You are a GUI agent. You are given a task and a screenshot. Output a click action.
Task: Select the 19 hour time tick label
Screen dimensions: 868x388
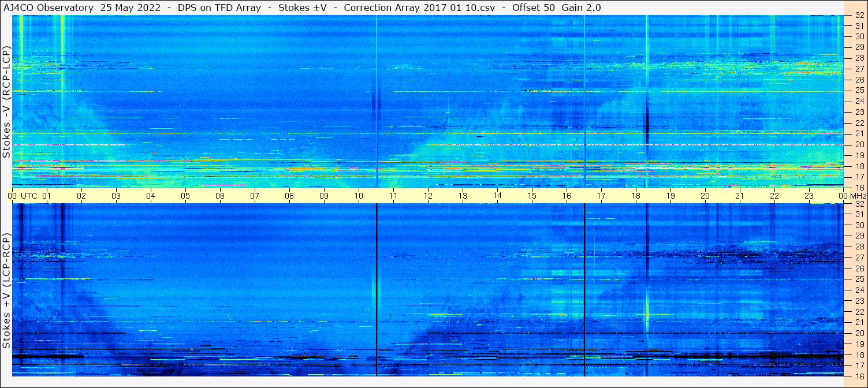pyautogui.click(x=670, y=196)
